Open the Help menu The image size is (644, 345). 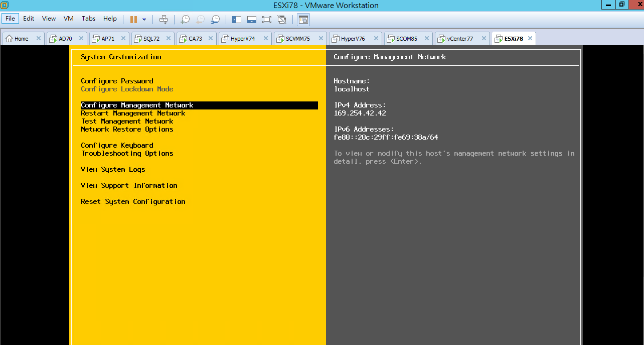coord(110,19)
